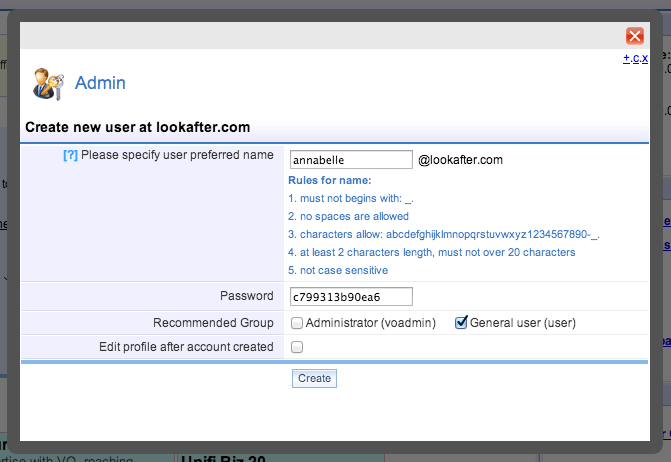671x462 pixels.
Task: Close the dialog with the red X button
Action: tap(635, 36)
